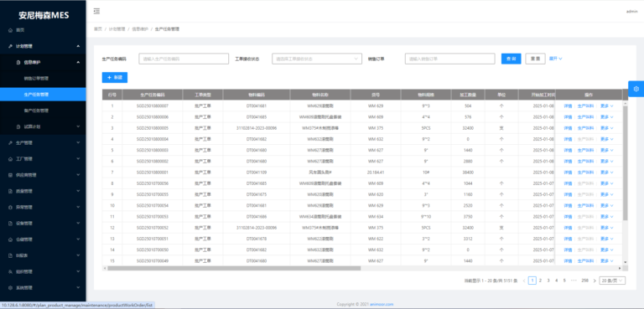Click the home icon beside 首页
This screenshot has width=644, height=309.
coord(10,30)
